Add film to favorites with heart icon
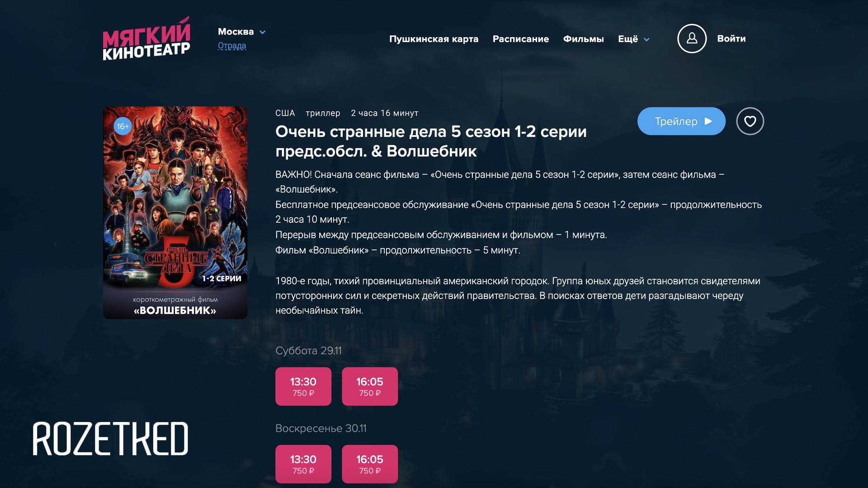The height and width of the screenshot is (488, 868). click(x=750, y=121)
